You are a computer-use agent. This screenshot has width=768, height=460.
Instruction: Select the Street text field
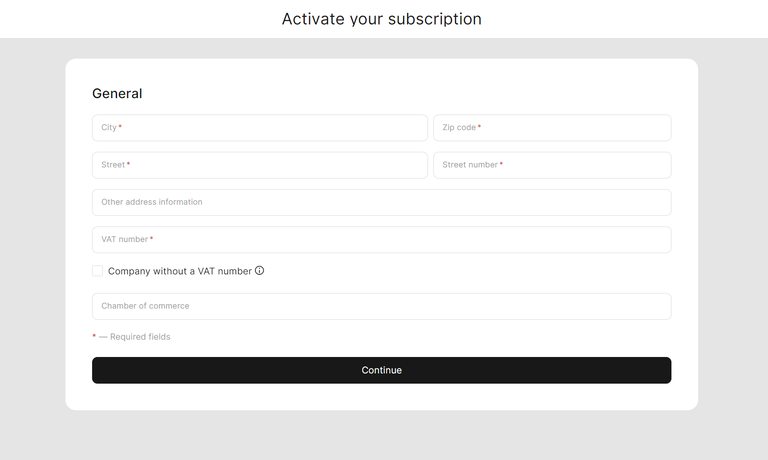pos(260,165)
